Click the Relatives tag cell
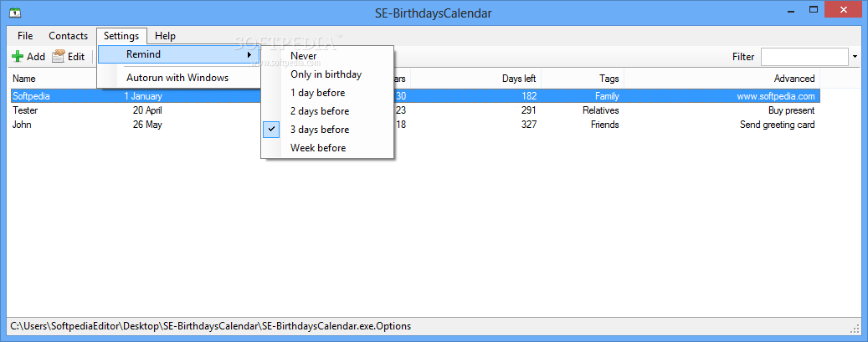 601,110
